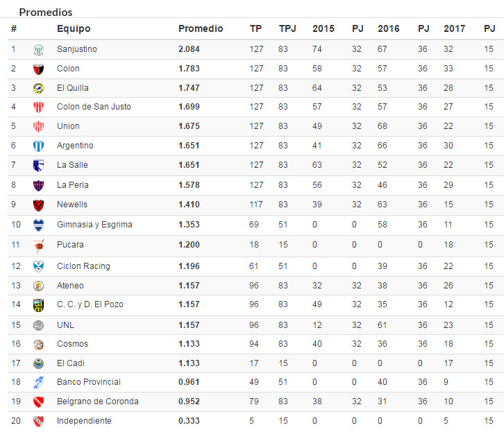Click the Newells red-black shield icon
Image resolution: width=504 pixels, height=432 pixels.
pyautogui.click(x=39, y=205)
